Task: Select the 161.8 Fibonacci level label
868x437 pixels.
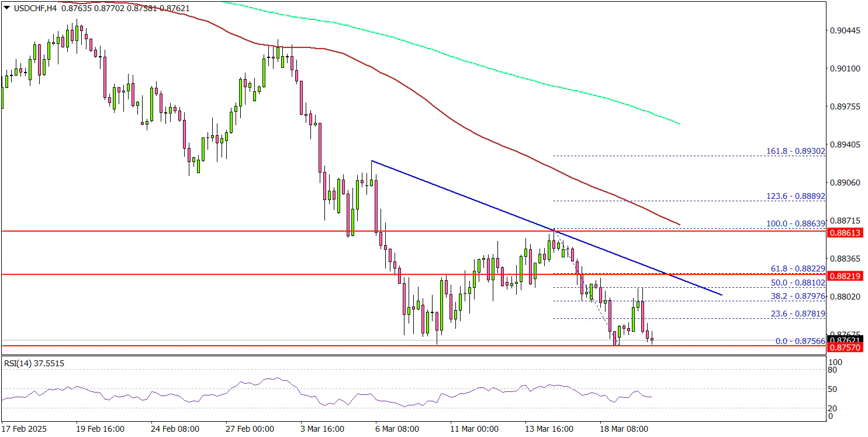Action: pyautogui.click(x=796, y=151)
